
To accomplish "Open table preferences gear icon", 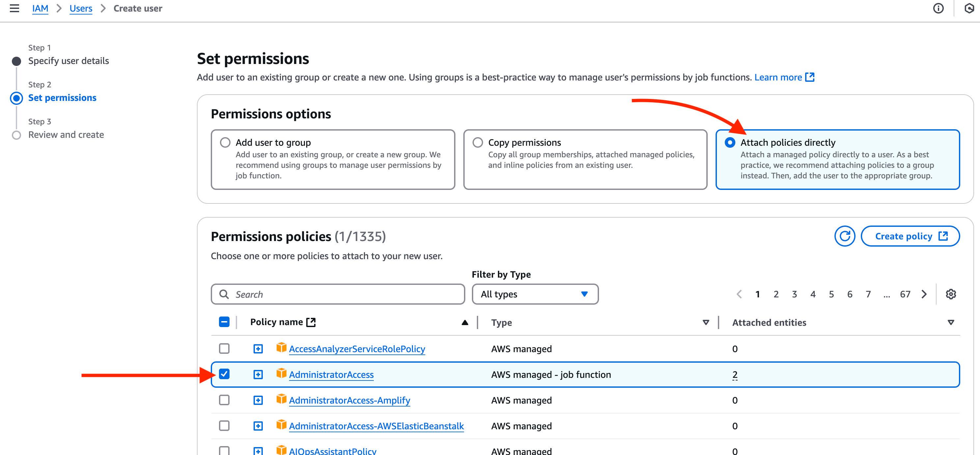I will click(x=951, y=294).
